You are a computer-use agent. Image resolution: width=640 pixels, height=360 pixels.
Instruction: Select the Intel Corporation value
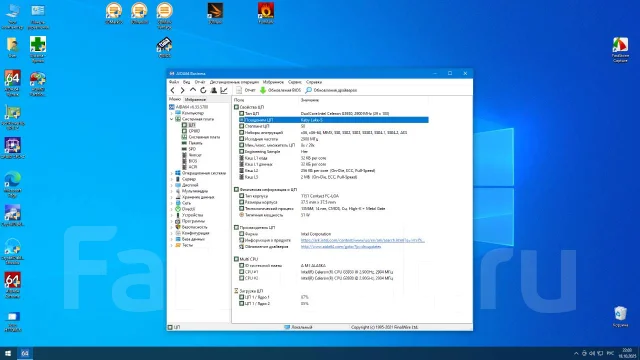(x=316, y=234)
